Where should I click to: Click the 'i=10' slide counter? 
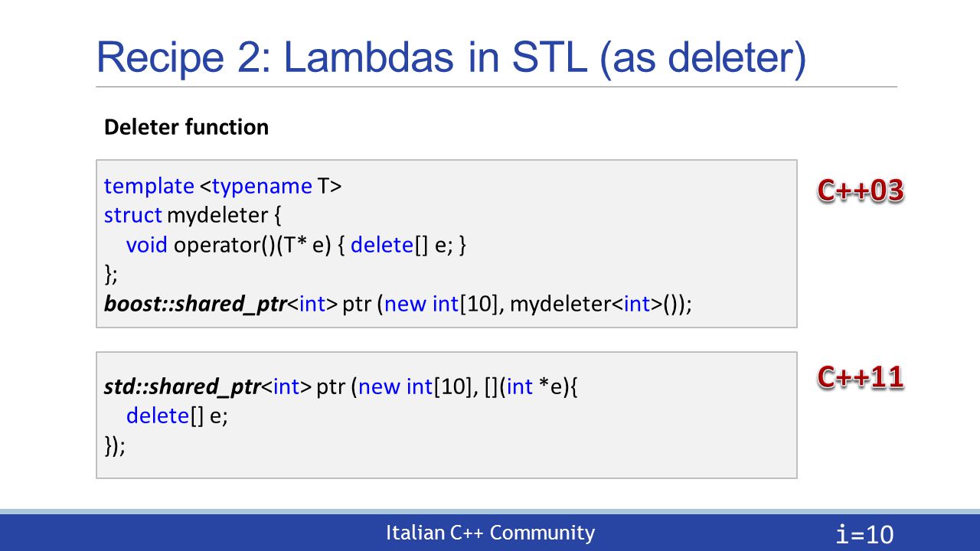866,534
